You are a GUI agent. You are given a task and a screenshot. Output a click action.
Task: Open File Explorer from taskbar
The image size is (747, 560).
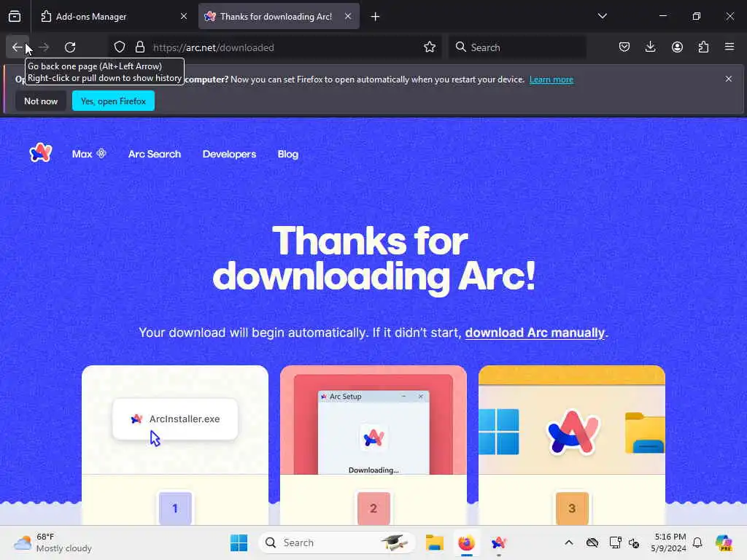pos(435,542)
